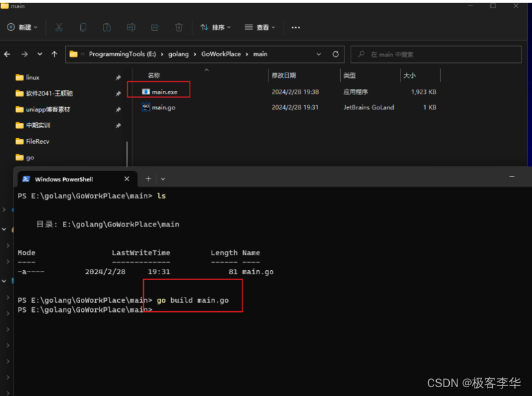This screenshot has width=532, height=396.
Task: Minimize the PowerShell terminal window
Action: (x=512, y=176)
